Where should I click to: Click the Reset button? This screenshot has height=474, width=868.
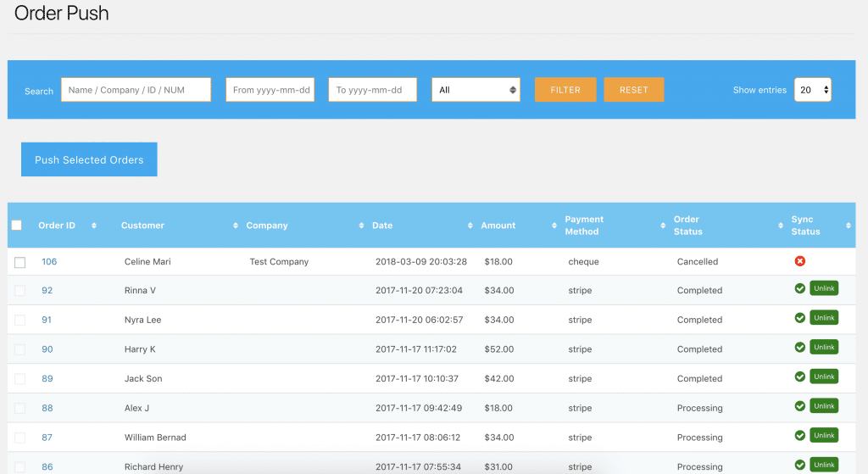click(x=634, y=90)
